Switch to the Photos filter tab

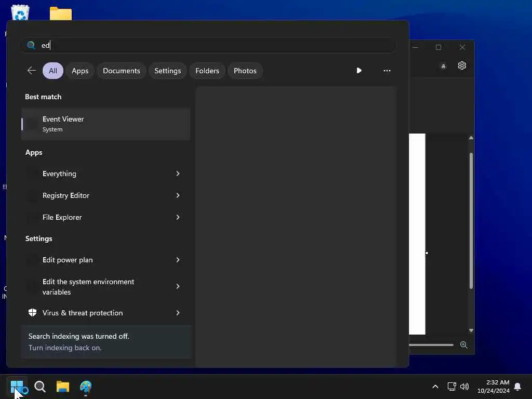click(x=245, y=71)
